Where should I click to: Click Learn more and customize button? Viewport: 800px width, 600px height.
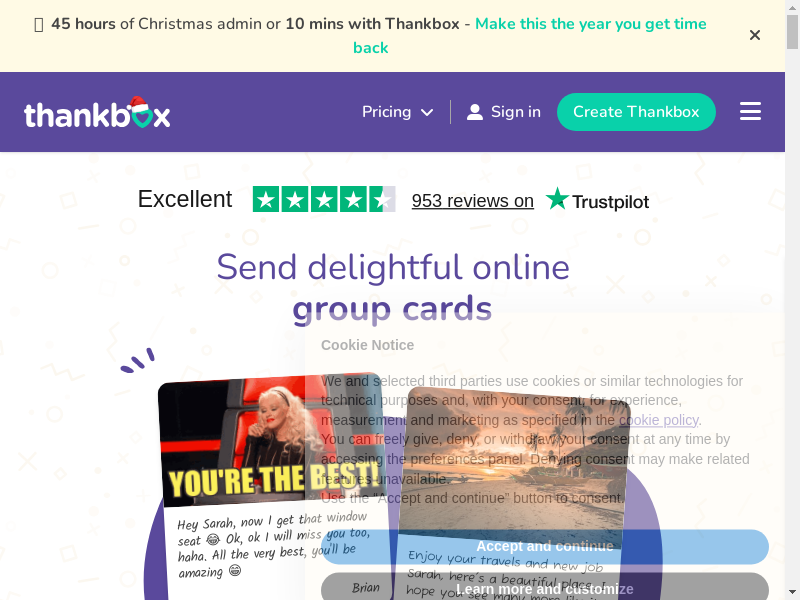[545, 587]
